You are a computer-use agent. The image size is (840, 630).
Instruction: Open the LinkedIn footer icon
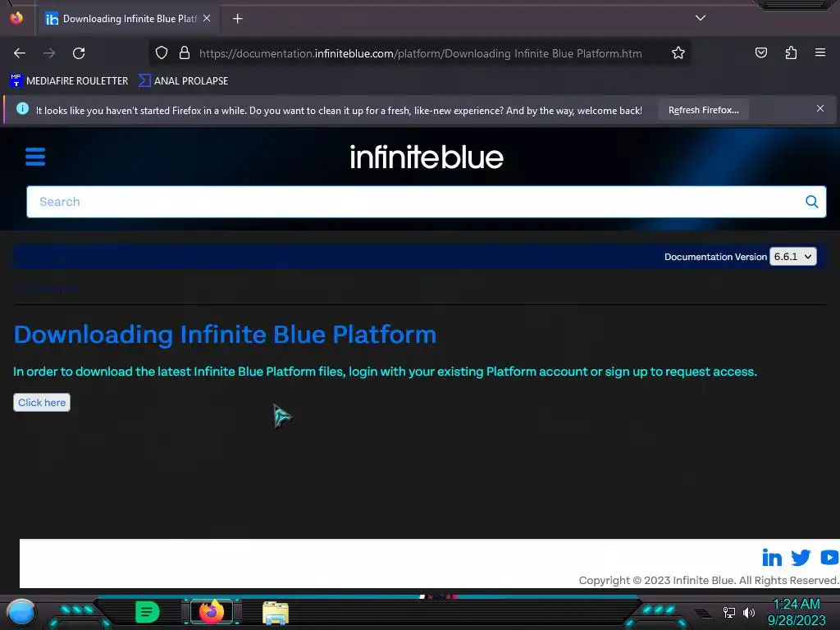tap(772, 558)
